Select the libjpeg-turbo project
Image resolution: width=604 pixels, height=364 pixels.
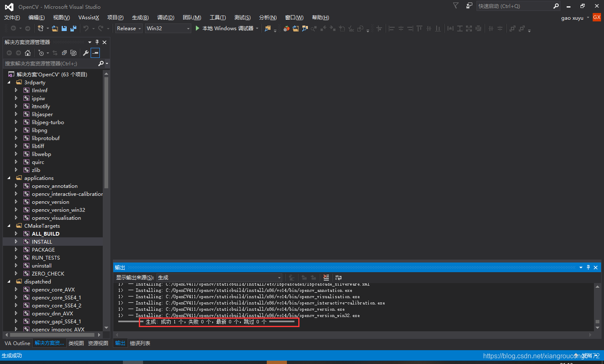pos(48,122)
